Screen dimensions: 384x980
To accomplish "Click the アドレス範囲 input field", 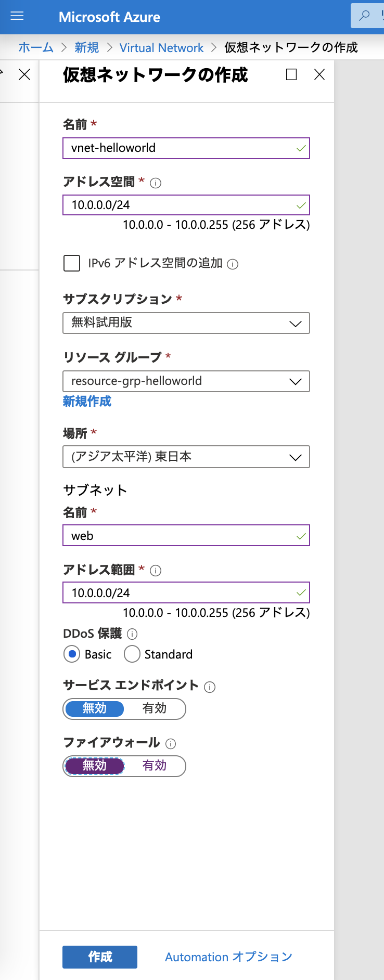I will [x=186, y=592].
